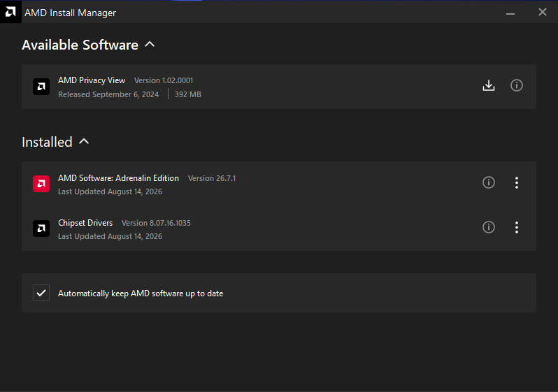558x392 pixels.
Task: View info for Chipset Drivers
Action: 489,227
